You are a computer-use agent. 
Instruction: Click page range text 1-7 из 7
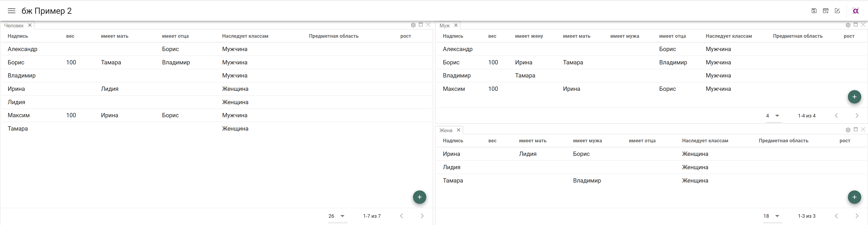point(372,216)
